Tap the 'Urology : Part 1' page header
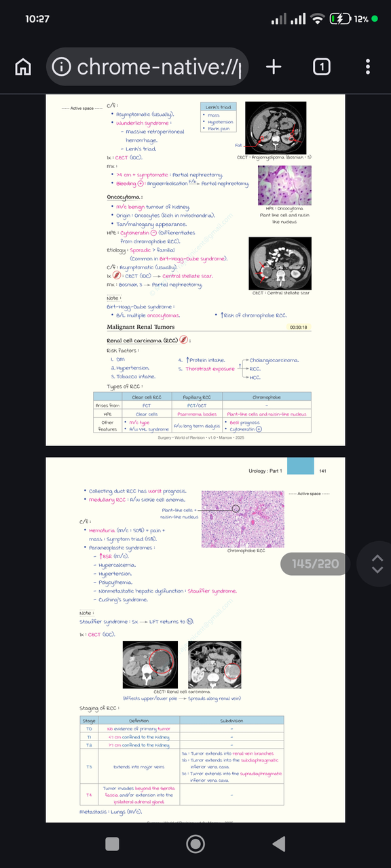This screenshot has width=391, height=868. 265,470
